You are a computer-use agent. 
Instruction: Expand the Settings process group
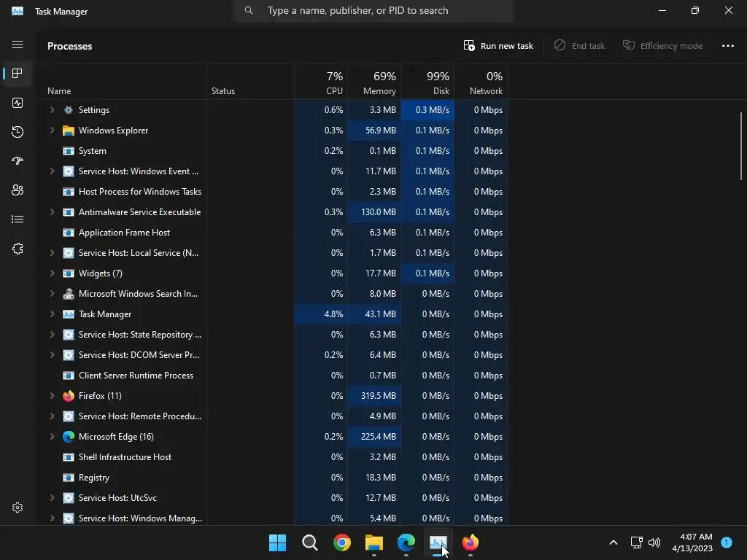click(x=52, y=110)
